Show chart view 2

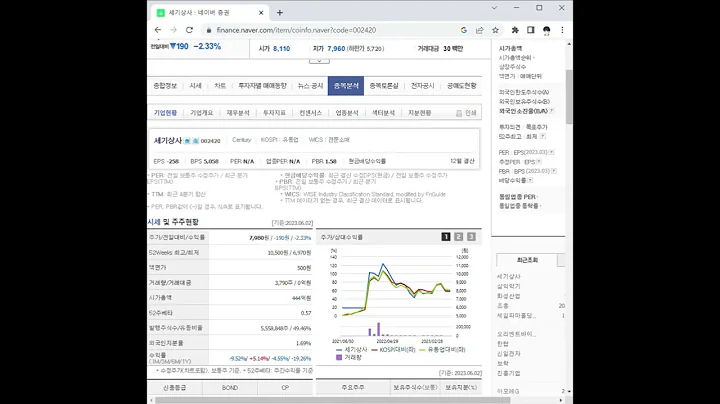tap(458, 236)
